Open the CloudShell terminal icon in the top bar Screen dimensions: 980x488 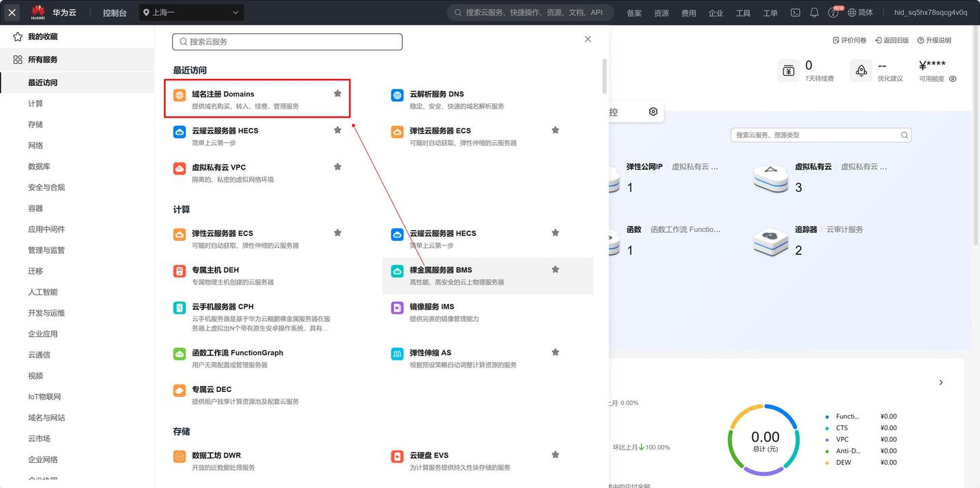pos(795,12)
